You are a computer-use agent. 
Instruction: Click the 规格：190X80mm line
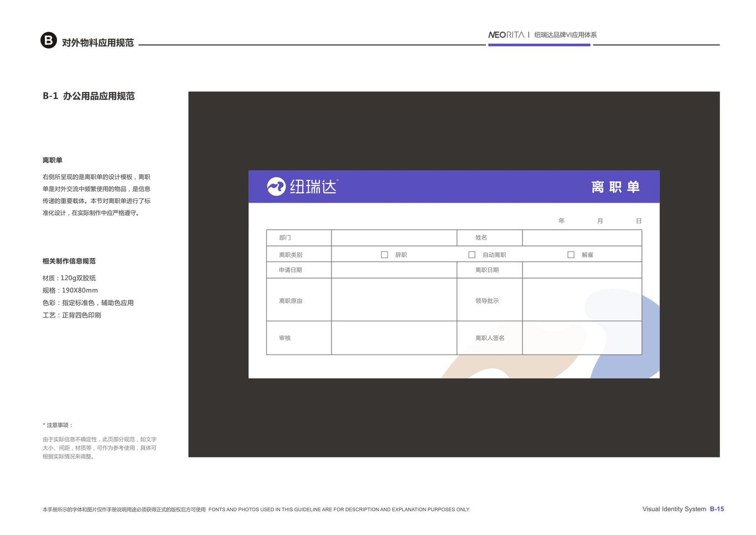coord(70,290)
